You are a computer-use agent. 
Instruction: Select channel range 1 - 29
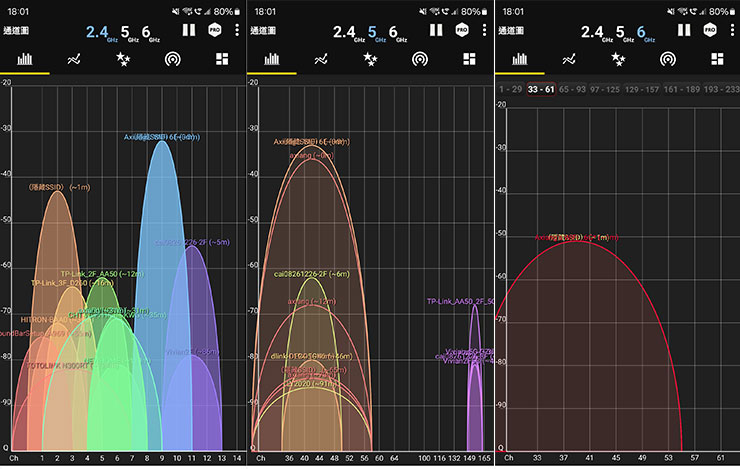point(512,90)
